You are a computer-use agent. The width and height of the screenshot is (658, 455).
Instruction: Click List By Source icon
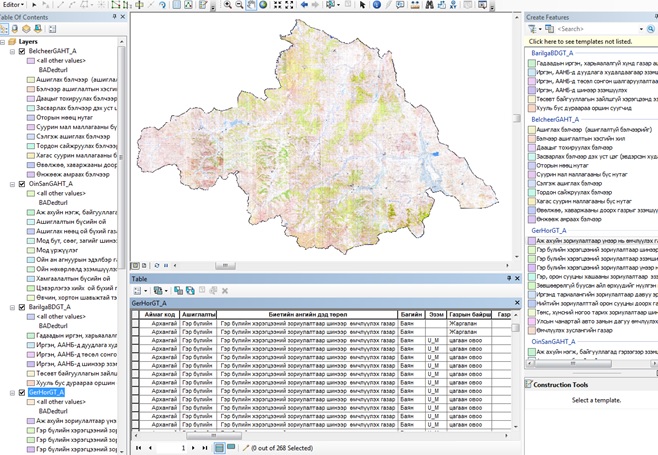click(15, 29)
